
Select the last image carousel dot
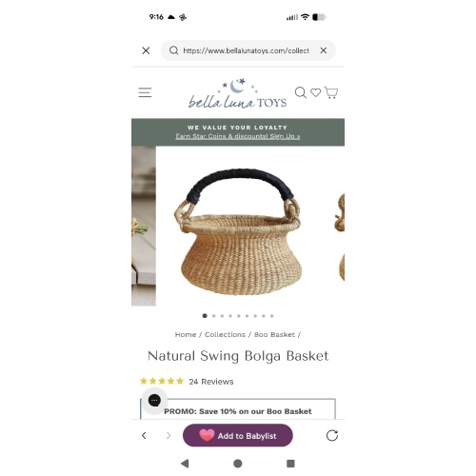272,316
